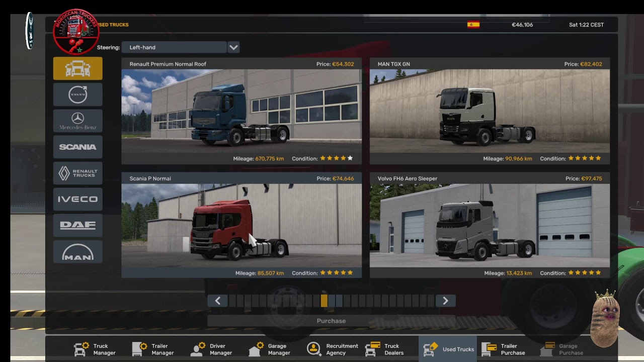Click the Spanish flag icon

473,25
